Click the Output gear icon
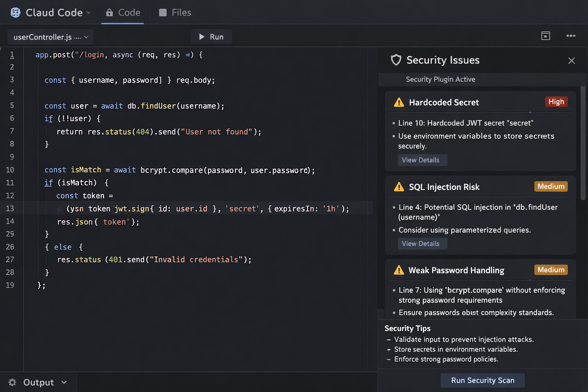 (x=12, y=382)
